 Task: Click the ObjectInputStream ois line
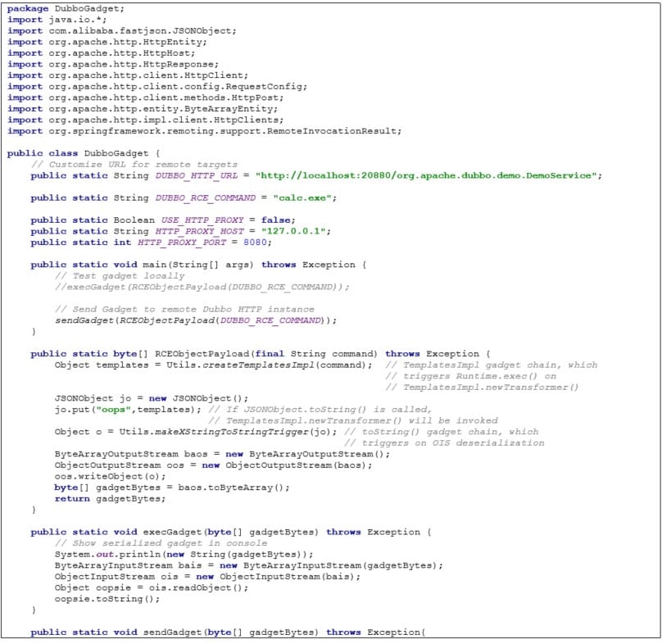click(207, 577)
